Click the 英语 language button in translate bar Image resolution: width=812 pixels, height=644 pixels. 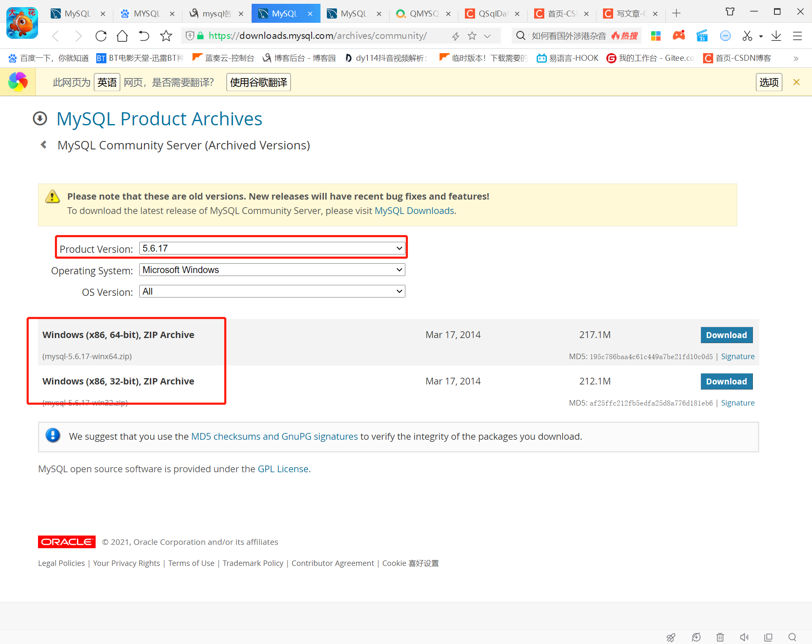point(107,82)
